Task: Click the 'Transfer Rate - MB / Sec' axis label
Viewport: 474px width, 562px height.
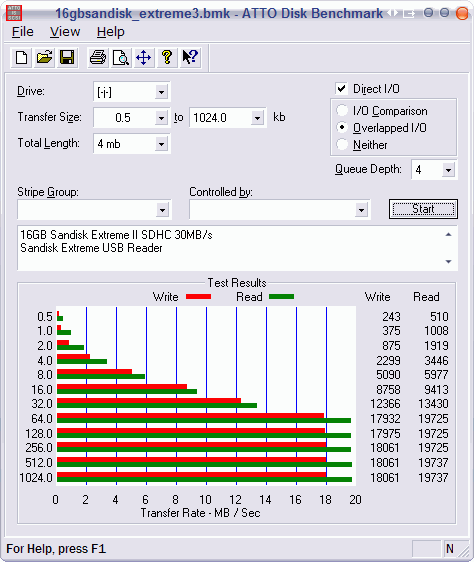Action: pos(200,513)
